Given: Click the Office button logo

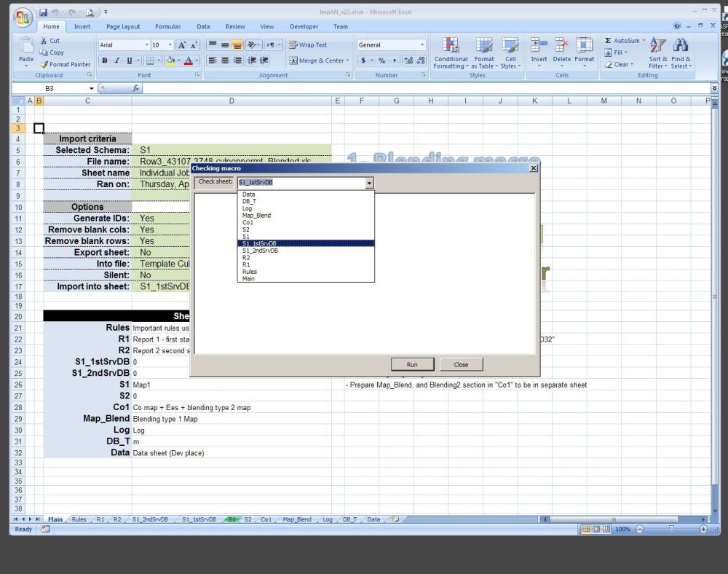Looking at the screenshot, I should [23, 17].
